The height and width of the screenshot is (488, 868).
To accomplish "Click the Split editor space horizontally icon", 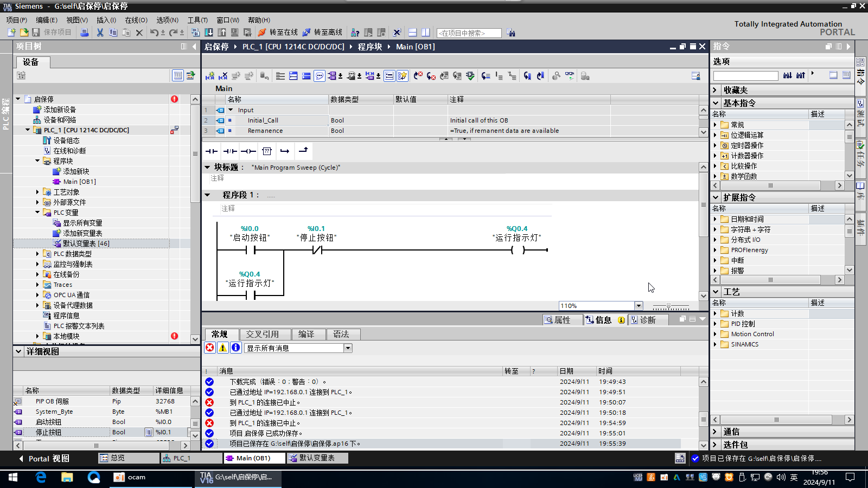I will [413, 33].
